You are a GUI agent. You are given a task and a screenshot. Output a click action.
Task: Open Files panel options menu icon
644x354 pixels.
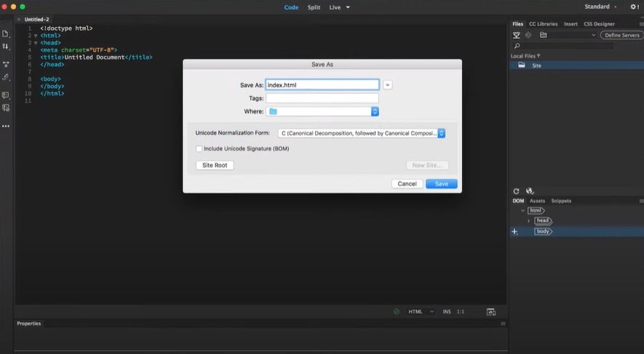[x=642, y=24]
